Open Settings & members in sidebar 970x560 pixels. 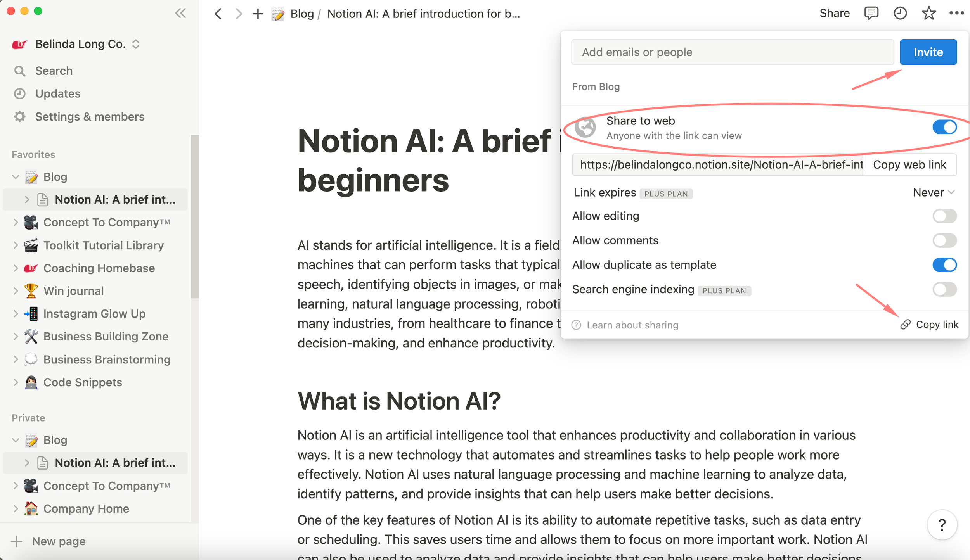click(90, 117)
